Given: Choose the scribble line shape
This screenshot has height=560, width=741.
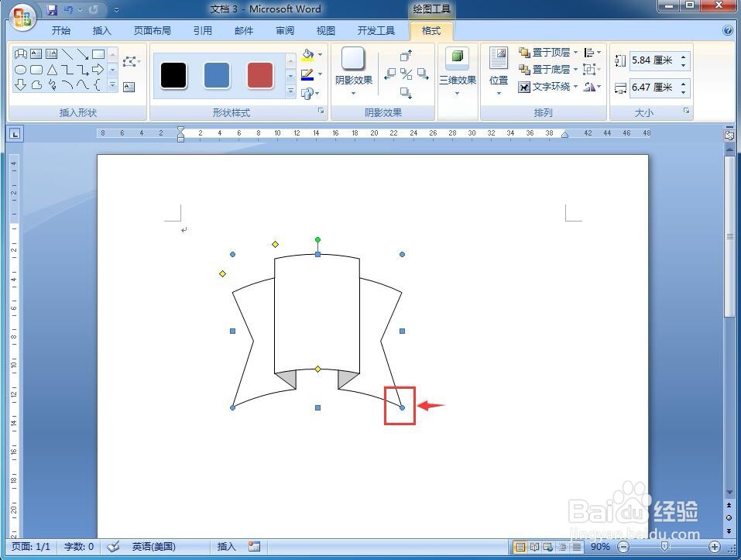Looking at the screenshot, I should point(52,85).
